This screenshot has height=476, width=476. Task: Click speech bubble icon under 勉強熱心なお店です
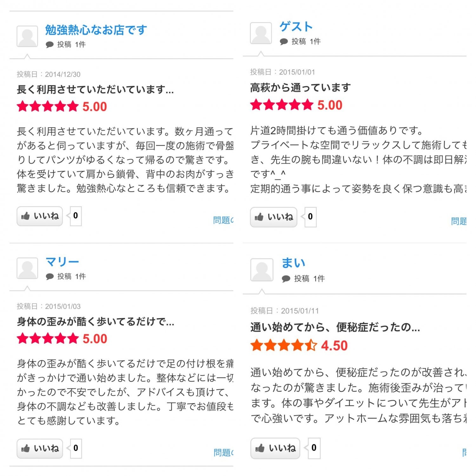click(50, 44)
